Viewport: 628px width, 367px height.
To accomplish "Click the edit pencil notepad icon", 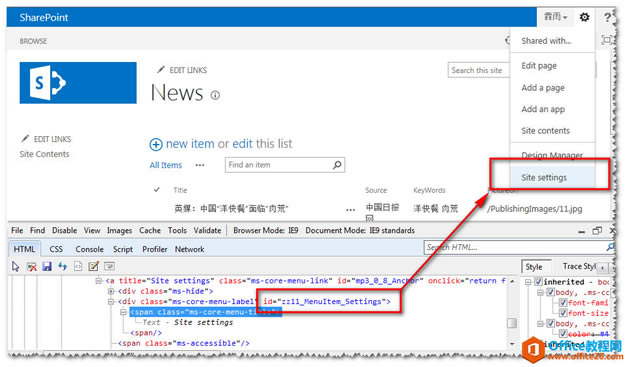I will (93, 266).
